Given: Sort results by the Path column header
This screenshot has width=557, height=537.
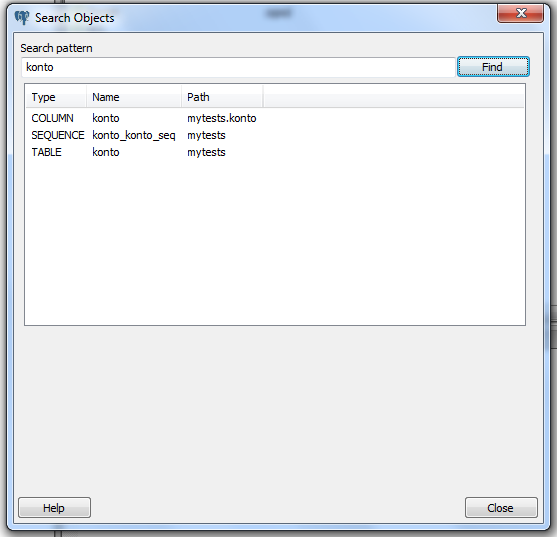Looking at the screenshot, I should click(x=222, y=97).
